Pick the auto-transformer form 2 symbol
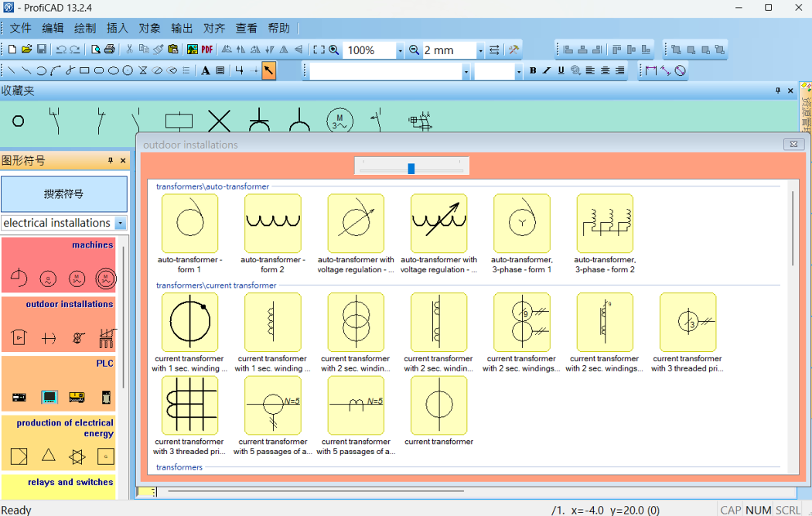The width and height of the screenshot is (812, 516). tap(272, 224)
